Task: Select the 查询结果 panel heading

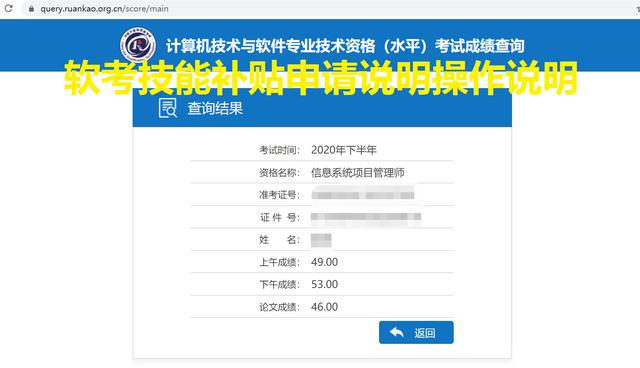Action: 215,109
